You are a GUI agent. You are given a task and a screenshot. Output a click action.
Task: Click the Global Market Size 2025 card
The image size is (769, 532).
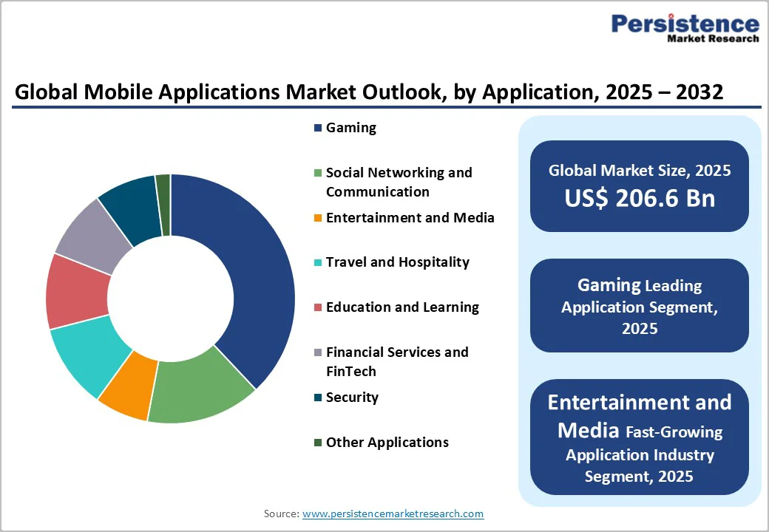click(x=639, y=185)
